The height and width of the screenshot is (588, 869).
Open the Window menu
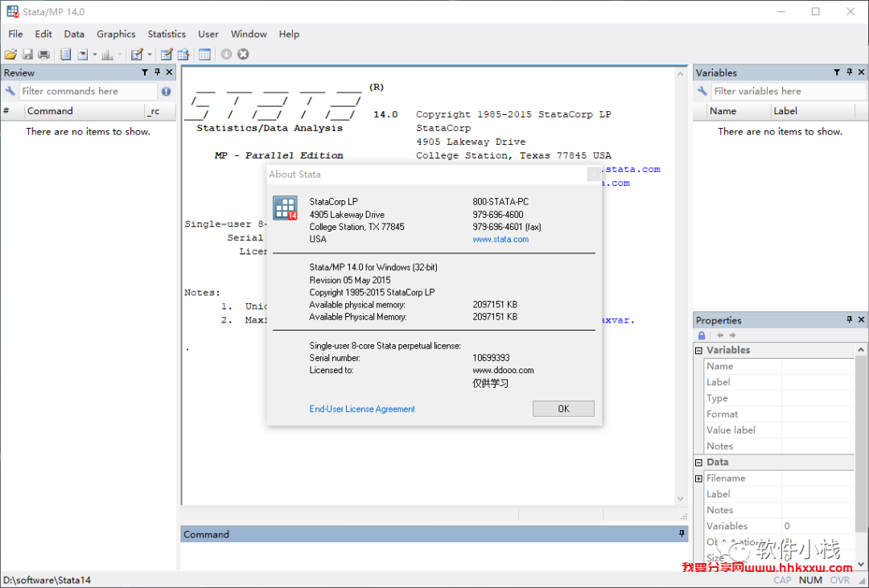[x=249, y=34]
